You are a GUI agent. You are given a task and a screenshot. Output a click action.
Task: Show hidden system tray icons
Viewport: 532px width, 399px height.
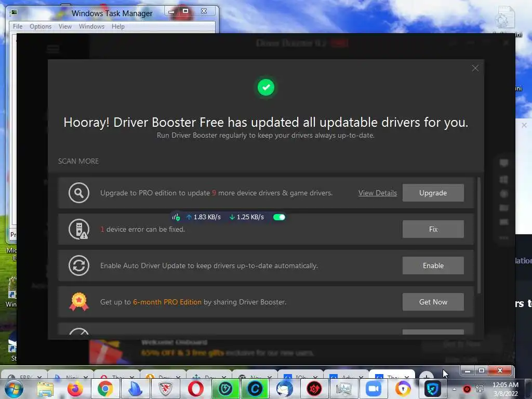pyautogui.click(x=454, y=389)
